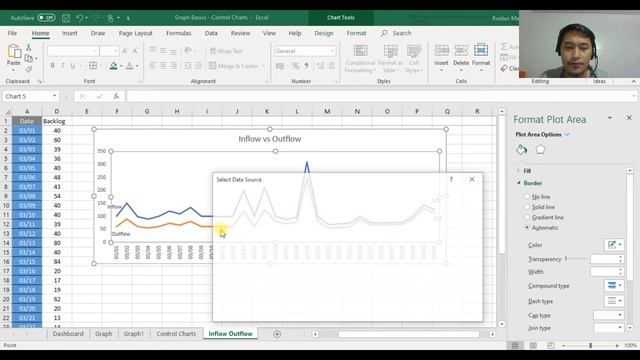Switch to the Insert ribbon tab
The height and width of the screenshot is (360, 640).
click(x=70, y=33)
